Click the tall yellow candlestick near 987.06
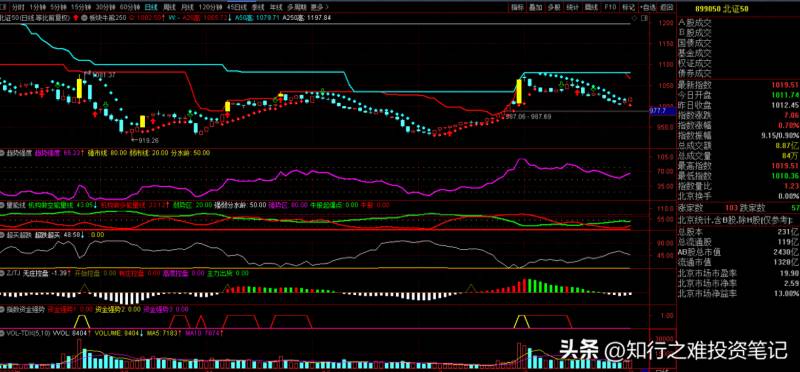The height and width of the screenshot is (372, 800). click(519, 92)
